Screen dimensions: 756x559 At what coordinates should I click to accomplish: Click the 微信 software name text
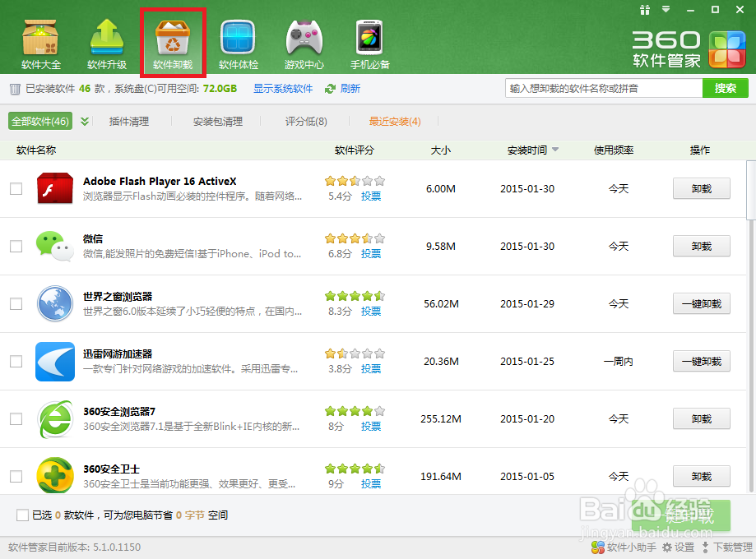click(93, 238)
